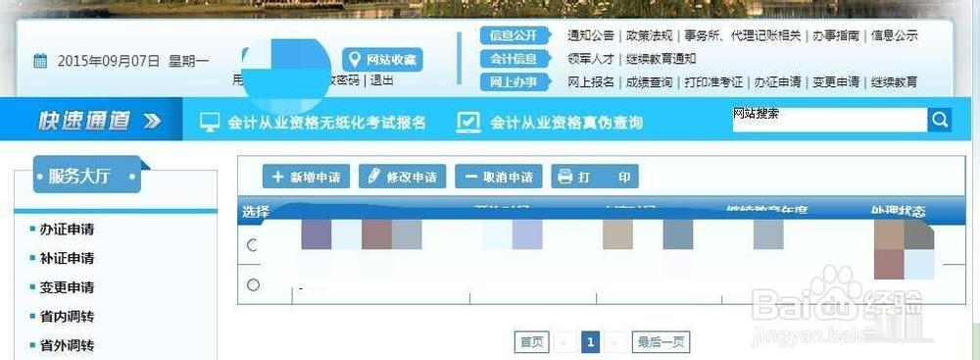Click the 网站搜索 search input field
The image size is (980, 360).
click(829, 120)
